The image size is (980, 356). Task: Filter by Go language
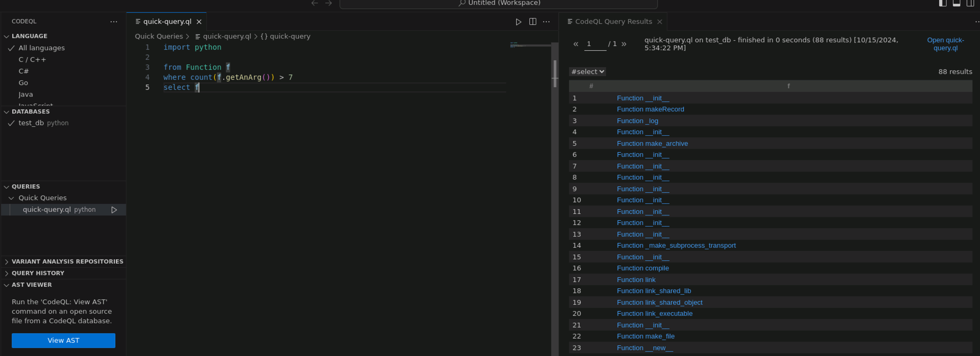pos(23,83)
